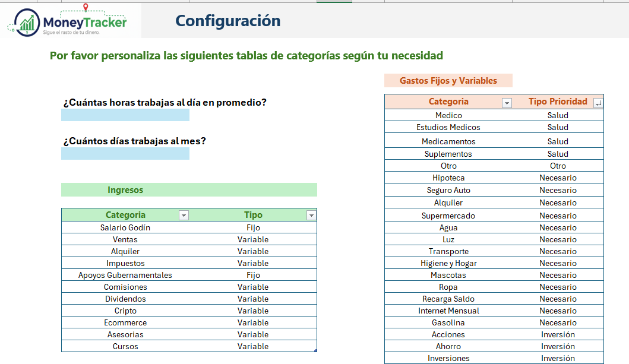Open the Ingresos Categoria filter dropdown
The width and height of the screenshot is (629, 364).
(x=184, y=216)
